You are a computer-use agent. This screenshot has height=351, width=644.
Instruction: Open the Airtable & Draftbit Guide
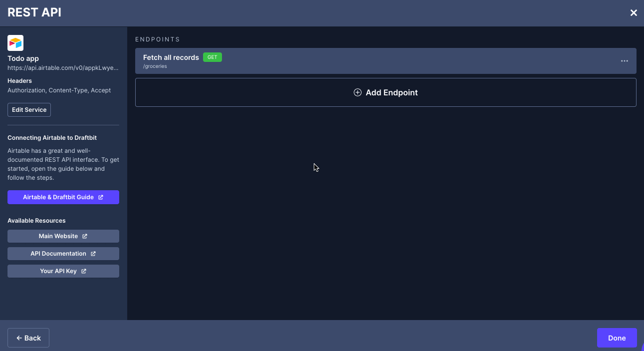click(x=63, y=197)
